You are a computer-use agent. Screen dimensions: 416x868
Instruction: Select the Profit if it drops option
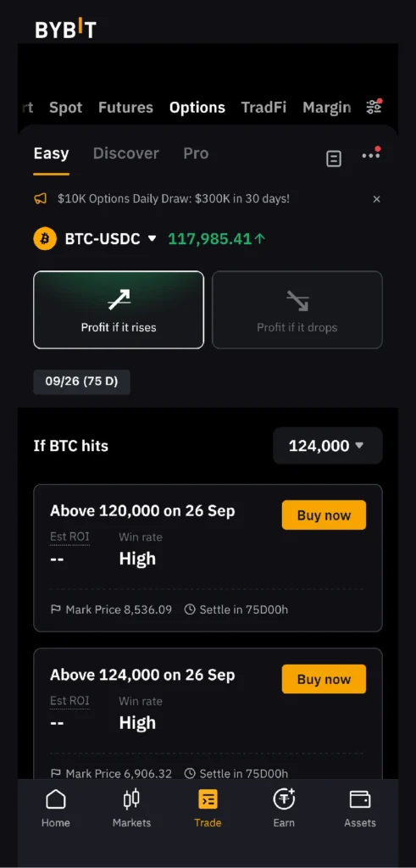[297, 309]
